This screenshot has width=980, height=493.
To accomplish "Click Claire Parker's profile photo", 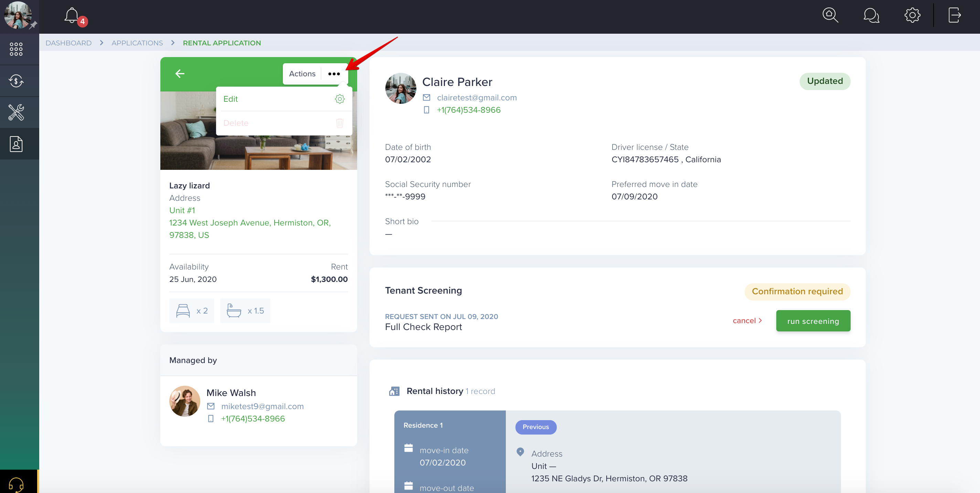I will click(400, 88).
